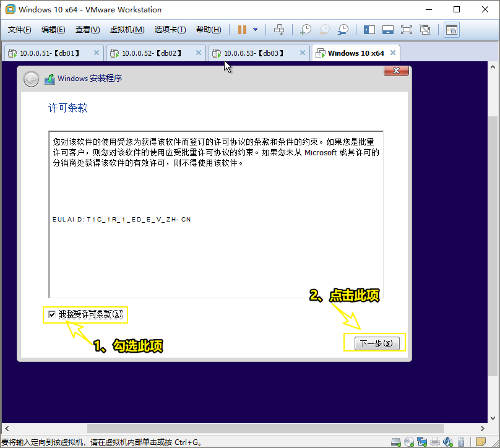Click inside the license terms text box

(216, 214)
